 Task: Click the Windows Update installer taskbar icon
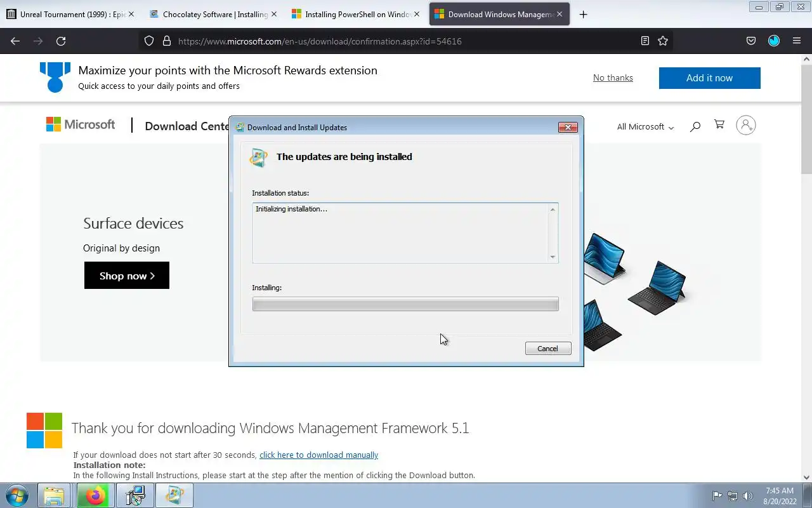tap(174, 496)
